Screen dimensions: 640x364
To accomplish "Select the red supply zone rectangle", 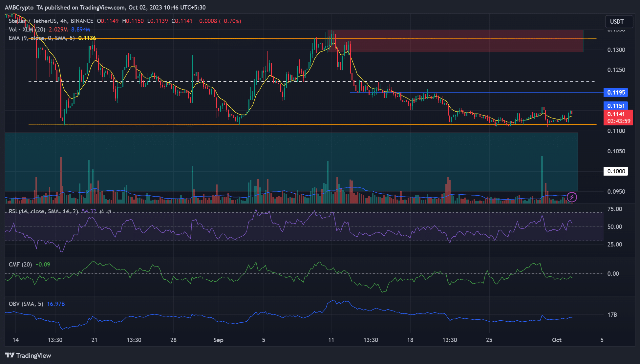I will tap(459, 45).
